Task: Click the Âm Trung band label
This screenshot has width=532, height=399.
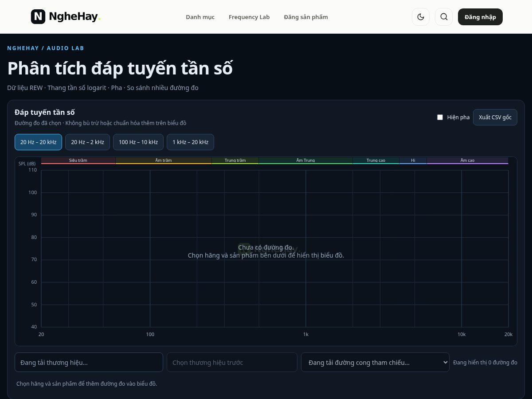Action: [305, 160]
